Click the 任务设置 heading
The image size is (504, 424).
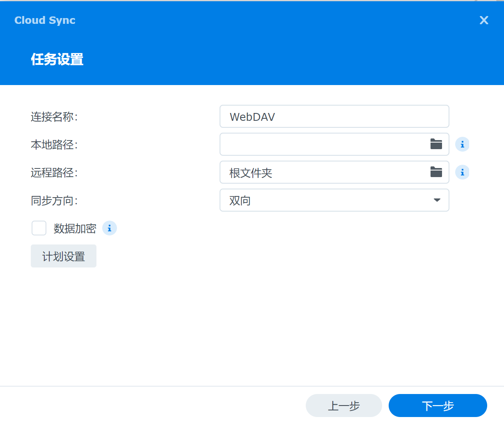(57, 59)
